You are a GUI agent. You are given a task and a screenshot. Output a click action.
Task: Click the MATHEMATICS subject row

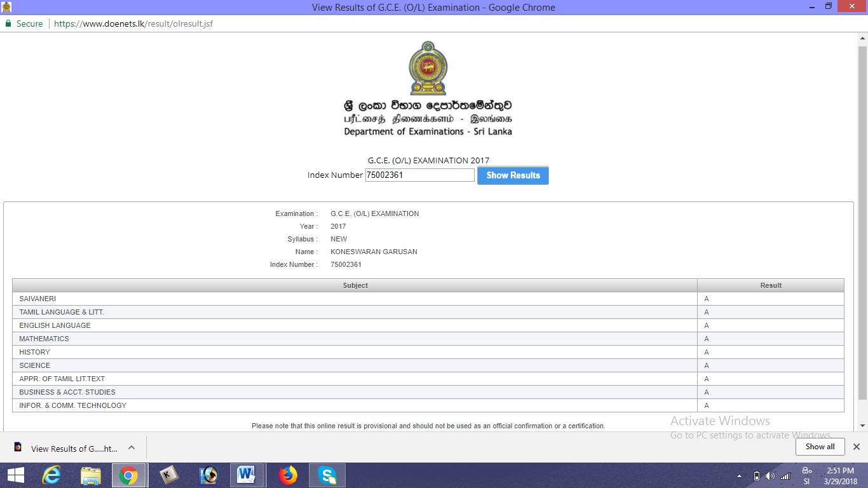coord(428,339)
